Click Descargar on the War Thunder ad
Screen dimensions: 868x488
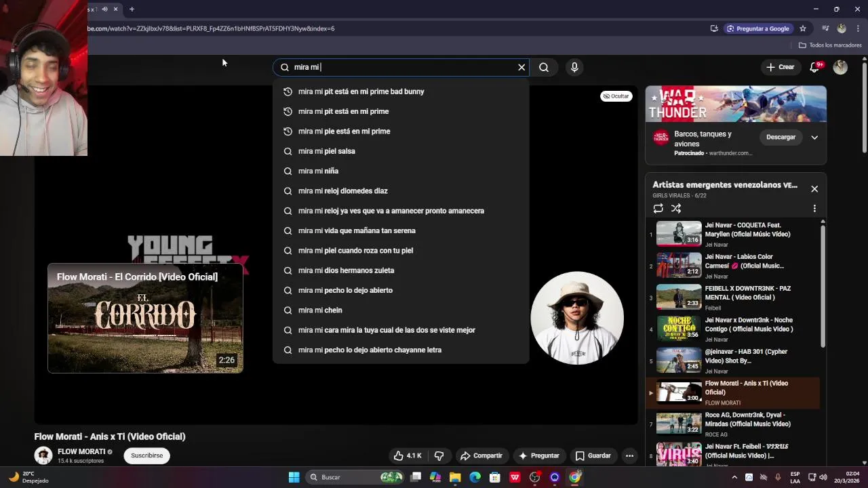pos(781,137)
